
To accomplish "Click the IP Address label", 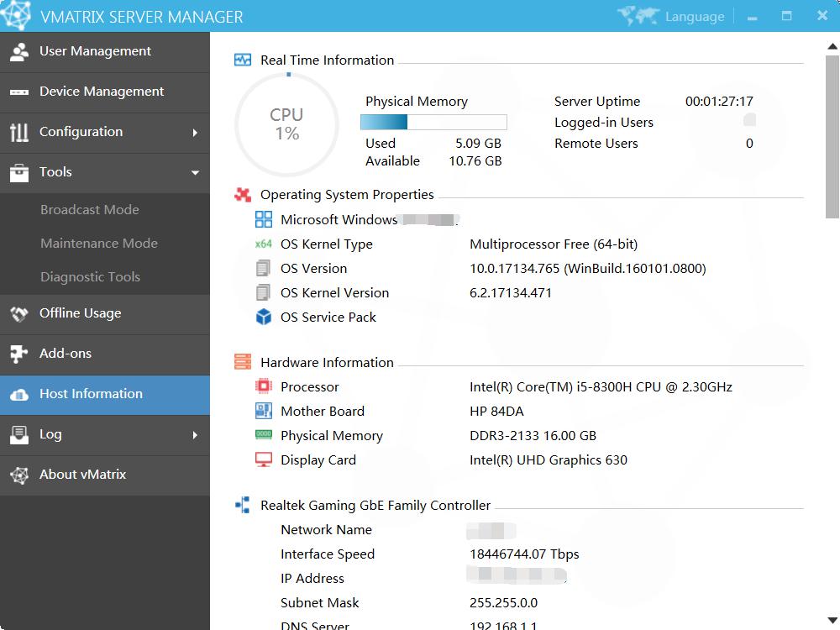I will [312, 579].
